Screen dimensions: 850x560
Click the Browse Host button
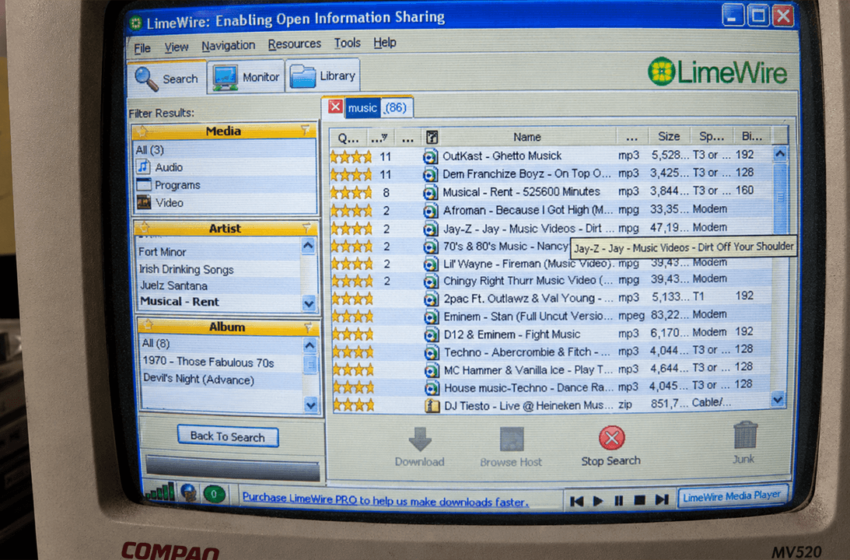pos(511,448)
